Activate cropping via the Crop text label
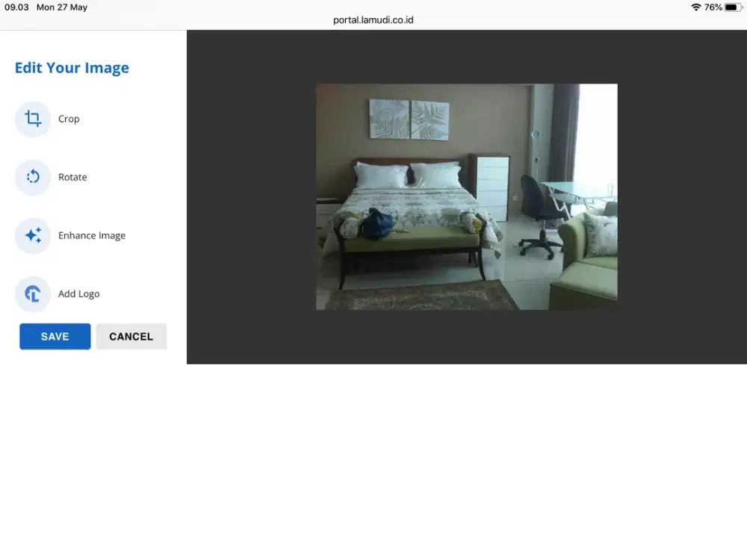747x560 pixels. point(69,119)
